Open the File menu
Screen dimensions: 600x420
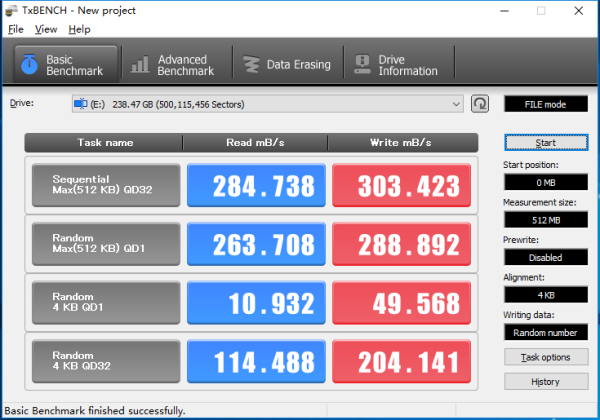click(x=15, y=29)
